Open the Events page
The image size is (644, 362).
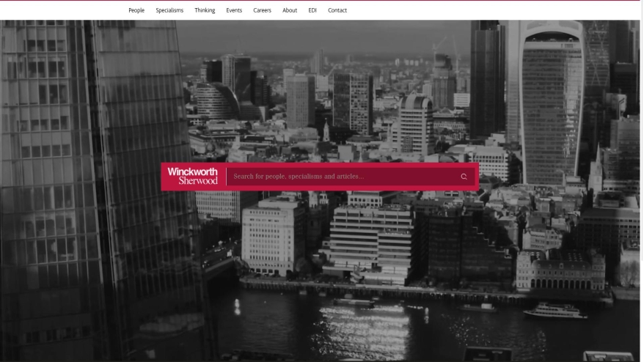234,10
